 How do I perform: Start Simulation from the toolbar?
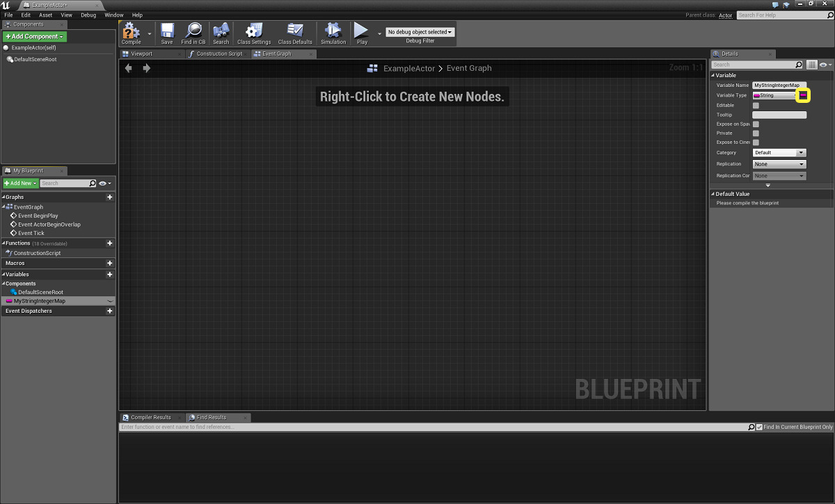[333, 31]
